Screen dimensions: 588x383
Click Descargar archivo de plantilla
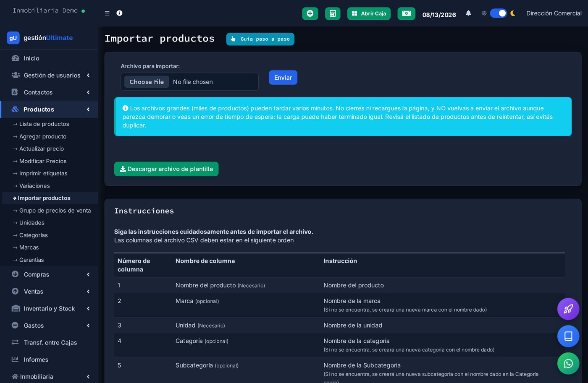click(166, 169)
